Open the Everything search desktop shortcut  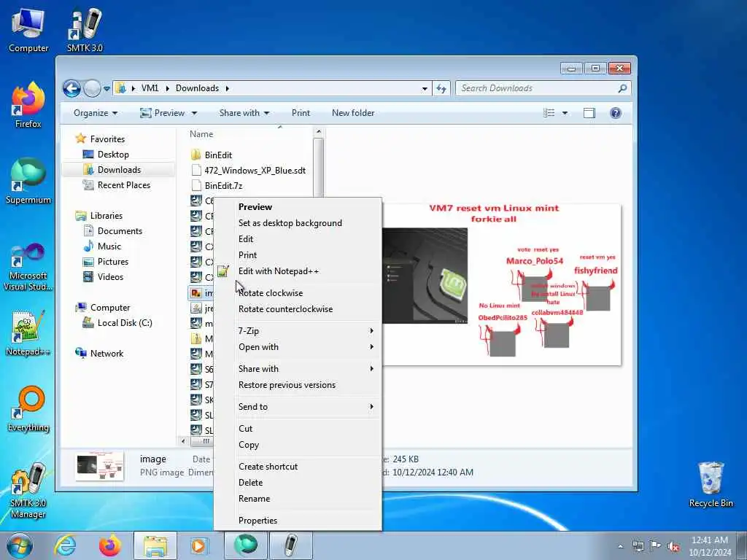(28, 409)
